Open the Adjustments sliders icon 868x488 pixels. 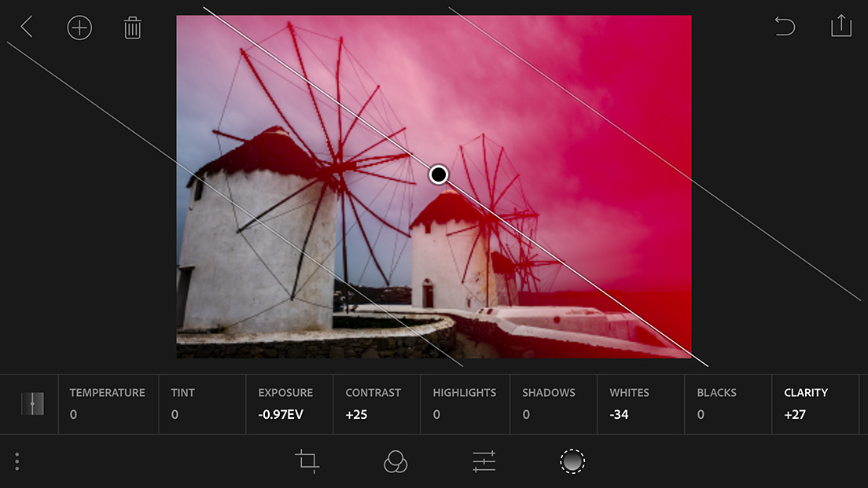click(484, 461)
